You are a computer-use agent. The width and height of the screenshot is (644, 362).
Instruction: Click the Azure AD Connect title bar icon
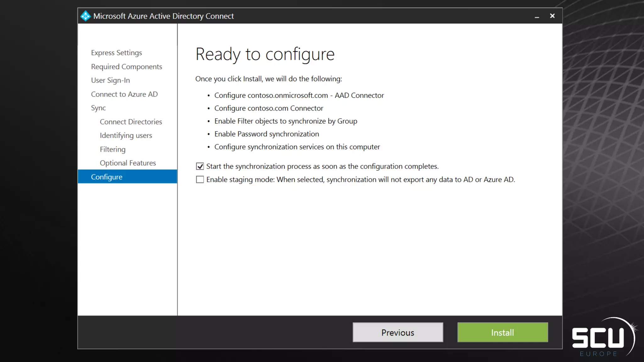point(85,16)
